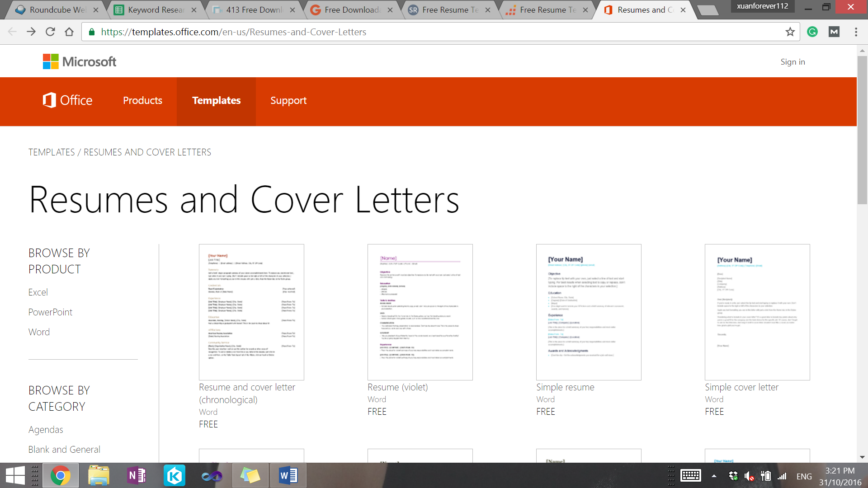The width and height of the screenshot is (868, 488).
Task: Open the infinity-loop app in taskbar
Action: [212, 475]
